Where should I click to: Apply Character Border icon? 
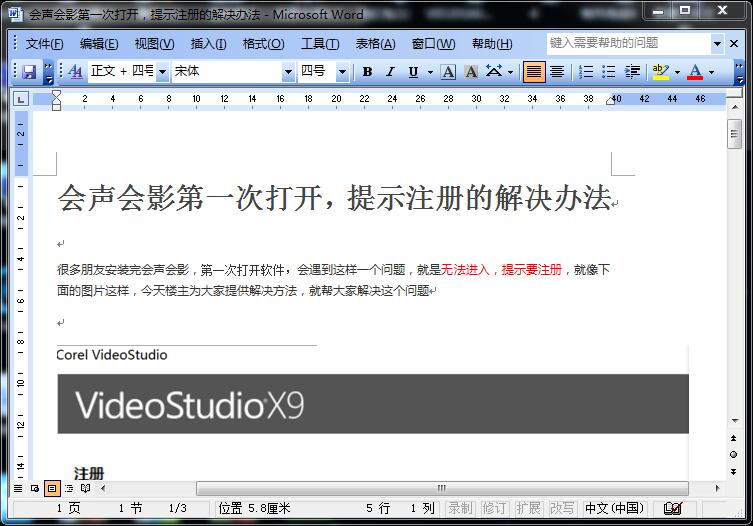point(448,72)
